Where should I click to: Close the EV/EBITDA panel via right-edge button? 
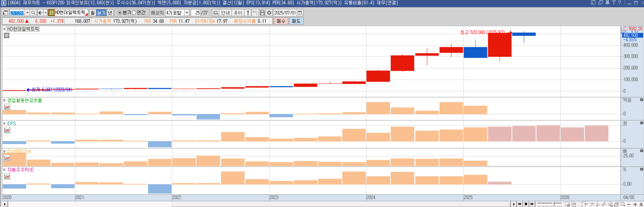coord(642,151)
